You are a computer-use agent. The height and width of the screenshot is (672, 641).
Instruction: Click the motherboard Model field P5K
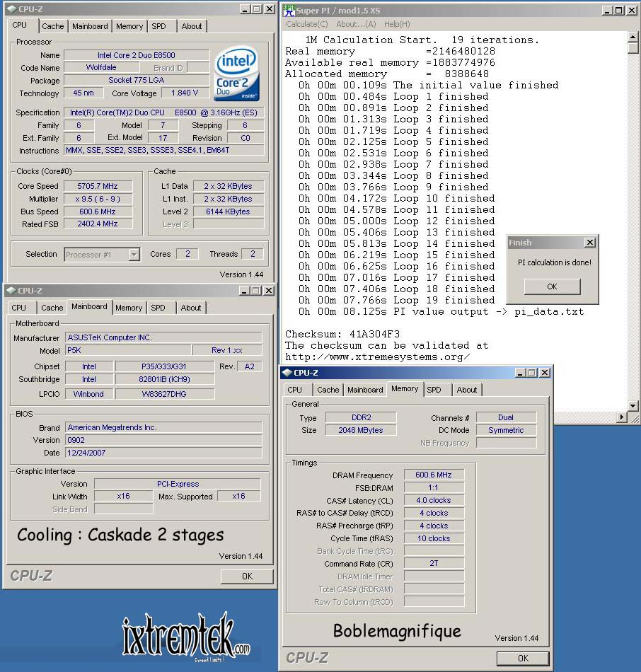(x=128, y=350)
